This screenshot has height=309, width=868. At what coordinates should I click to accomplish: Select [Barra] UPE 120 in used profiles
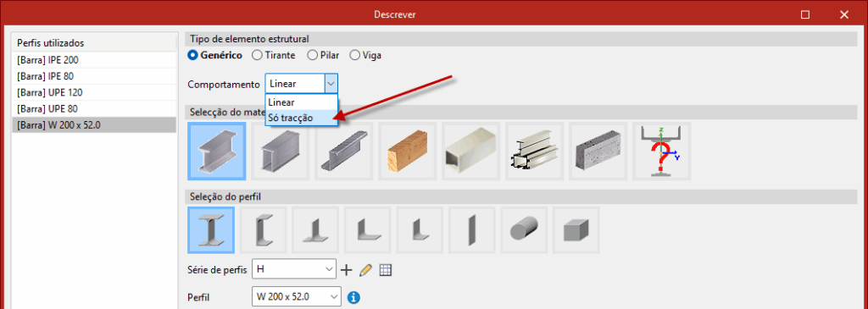coord(94,92)
